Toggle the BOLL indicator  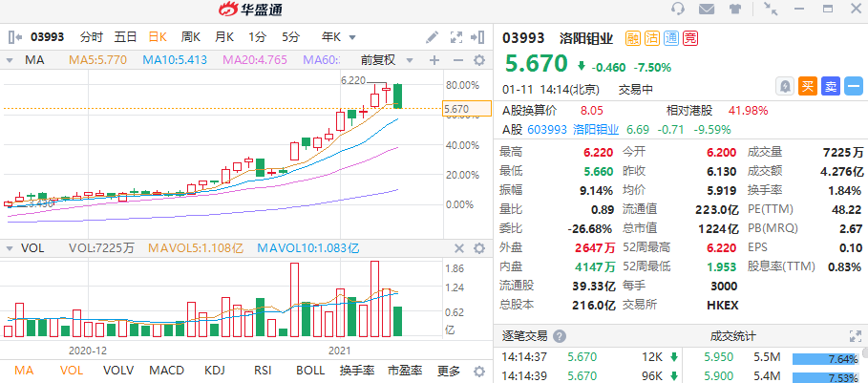[310, 371]
